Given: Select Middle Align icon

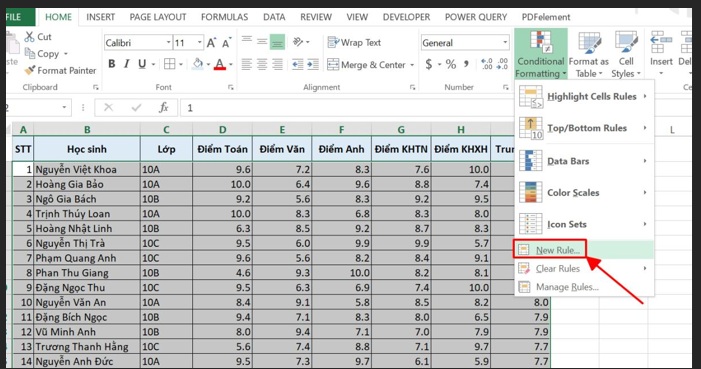Looking at the screenshot, I should point(262,42).
